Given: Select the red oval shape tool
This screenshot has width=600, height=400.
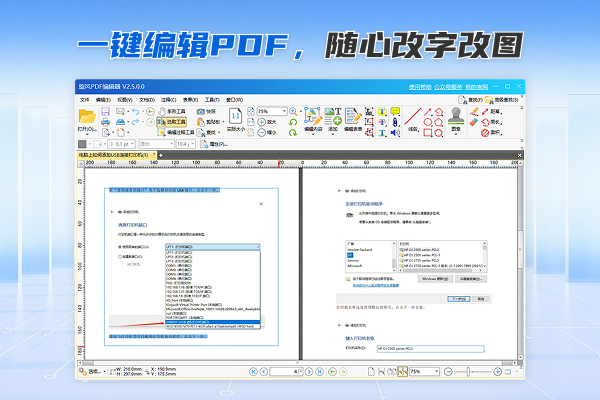Looking at the screenshot, I should 428,122.
